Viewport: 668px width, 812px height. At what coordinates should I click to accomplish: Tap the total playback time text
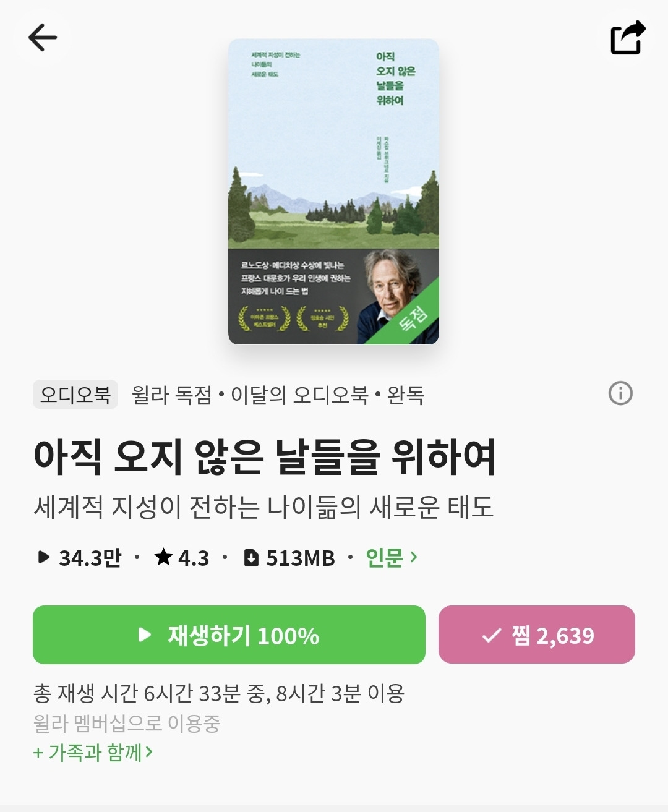219,694
